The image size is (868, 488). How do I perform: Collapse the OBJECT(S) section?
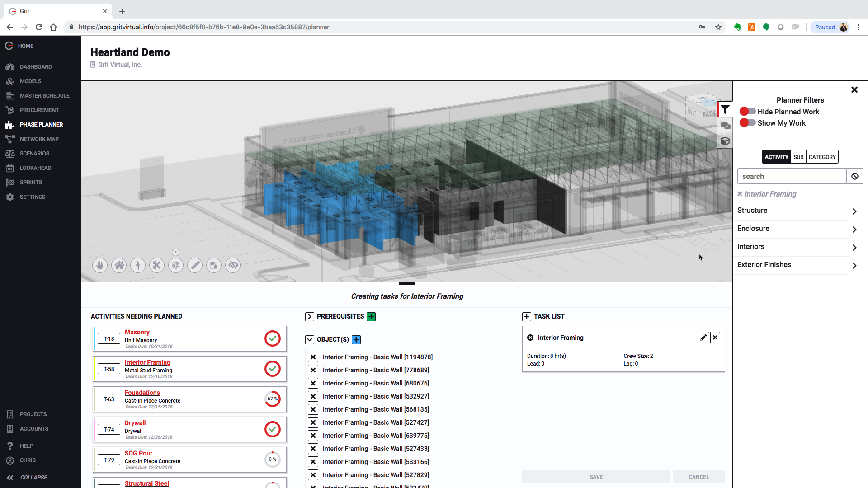coord(310,340)
